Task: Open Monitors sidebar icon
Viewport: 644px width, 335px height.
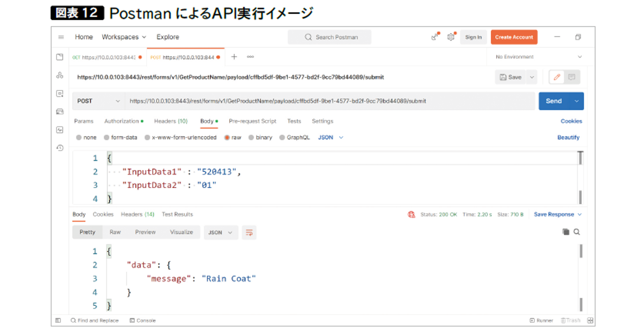Action: (60, 130)
